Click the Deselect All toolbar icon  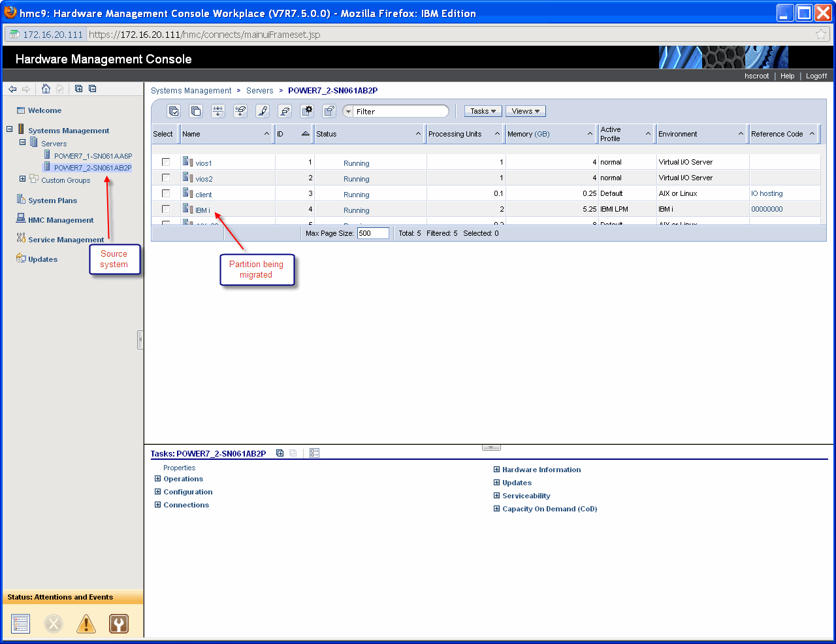click(196, 111)
